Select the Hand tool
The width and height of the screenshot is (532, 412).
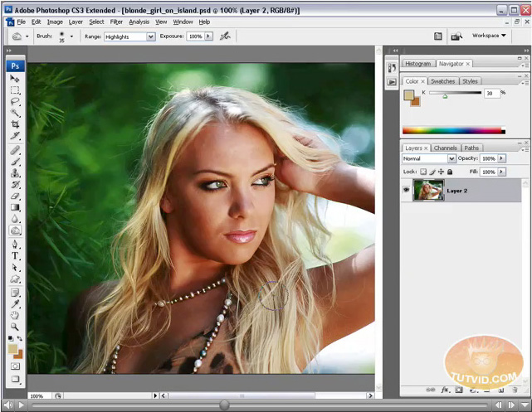(x=15, y=316)
